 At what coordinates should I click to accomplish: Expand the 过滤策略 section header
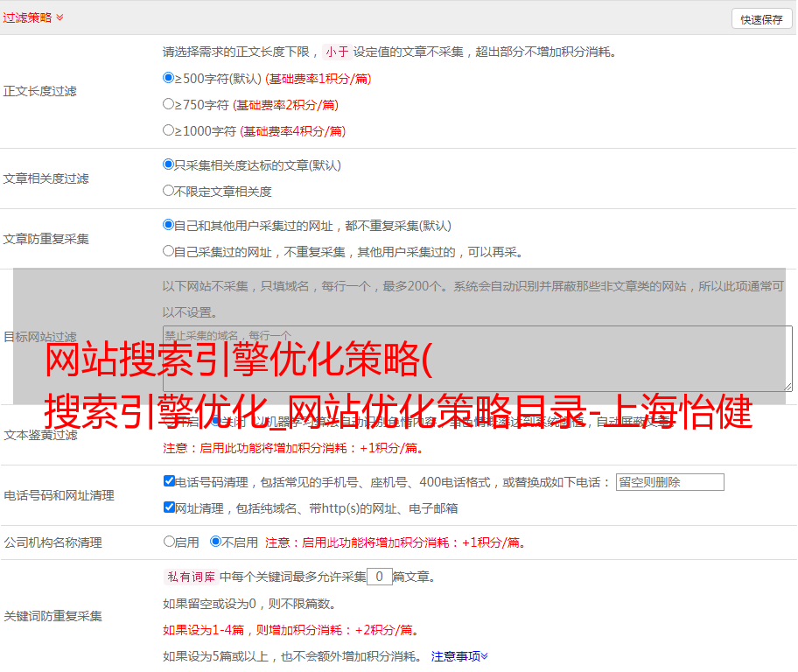click(x=33, y=17)
